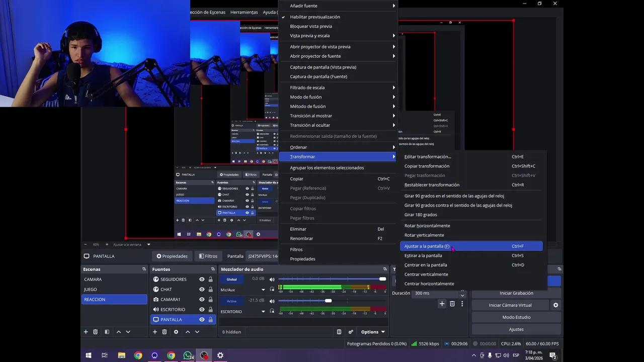This screenshot has height=362, width=644.
Task: Select Captura de pantalla (Fuente)
Action: coord(338,76)
